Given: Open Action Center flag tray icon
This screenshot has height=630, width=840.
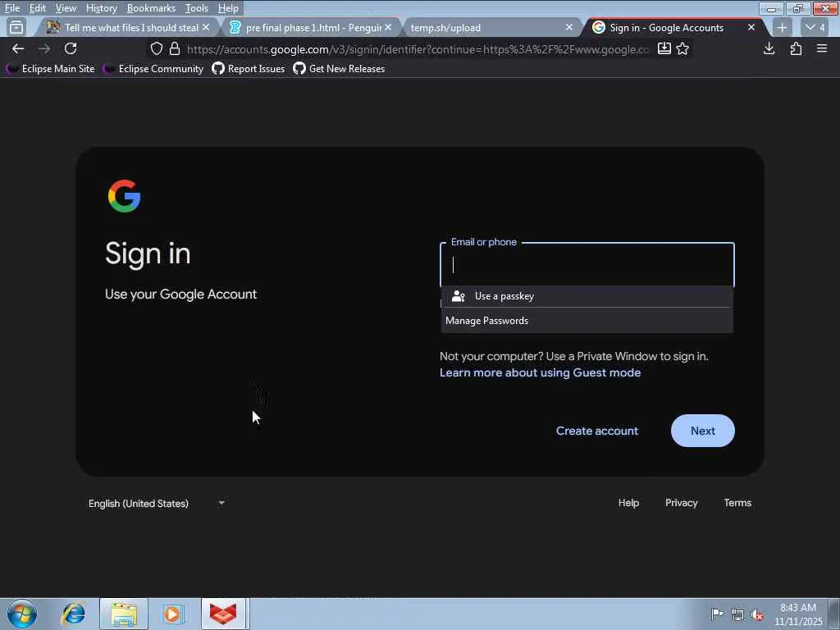Looking at the screenshot, I should coord(717,614).
